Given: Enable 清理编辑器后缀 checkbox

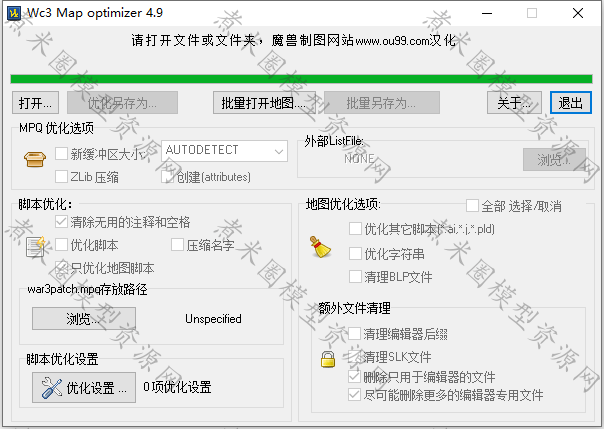Looking at the screenshot, I should click(354, 333).
